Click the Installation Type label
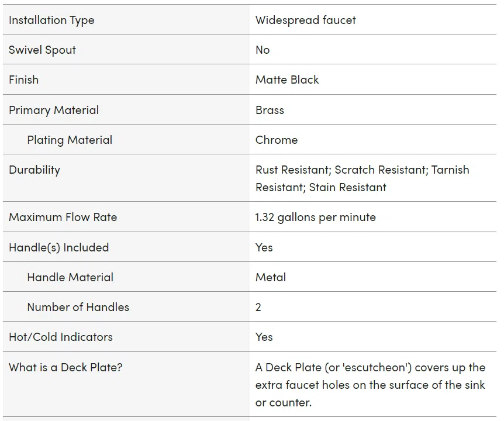The height and width of the screenshot is (421, 504). 51,20
